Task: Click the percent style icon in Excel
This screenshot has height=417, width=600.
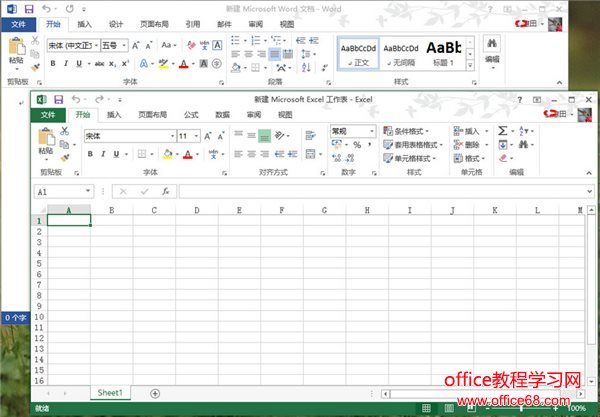Action: pos(357,145)
